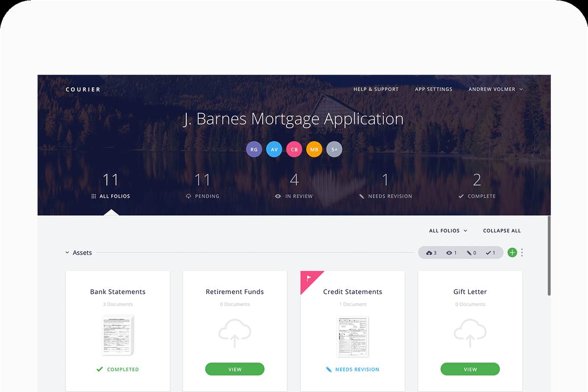Click the Gift Letter upload cloud icon
The image size is (588, 392).
coord(470,334)
